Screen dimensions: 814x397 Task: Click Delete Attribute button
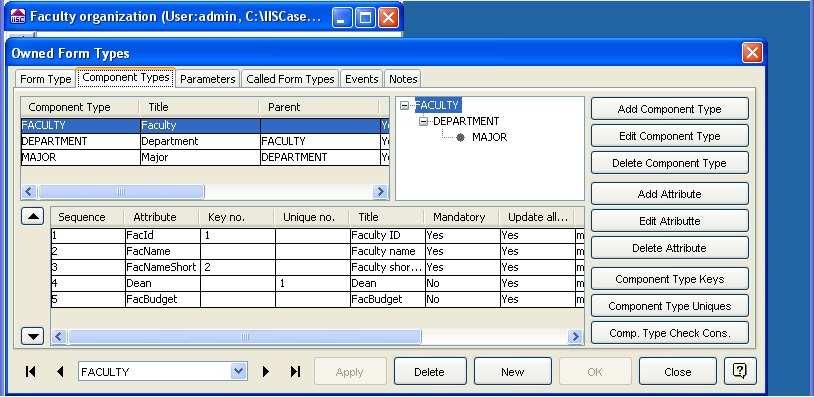(670, 248)
